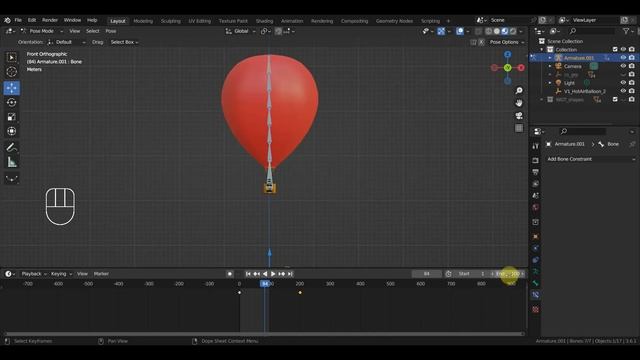Select the Transform tool

pyautogui.click(x=11, y=131)
